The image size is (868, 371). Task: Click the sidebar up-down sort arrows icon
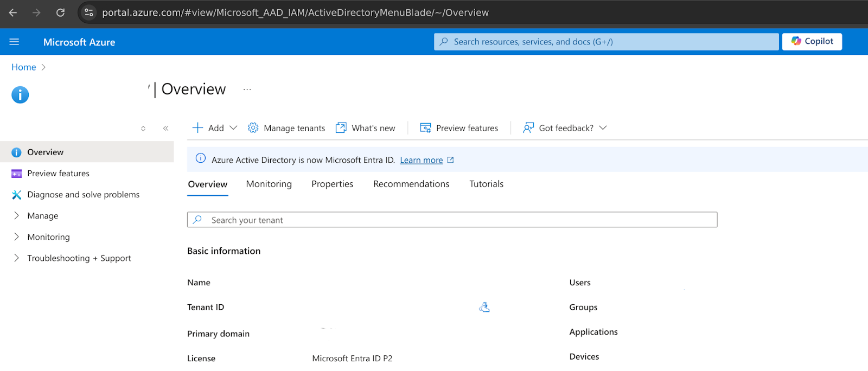tap(143, 129)
